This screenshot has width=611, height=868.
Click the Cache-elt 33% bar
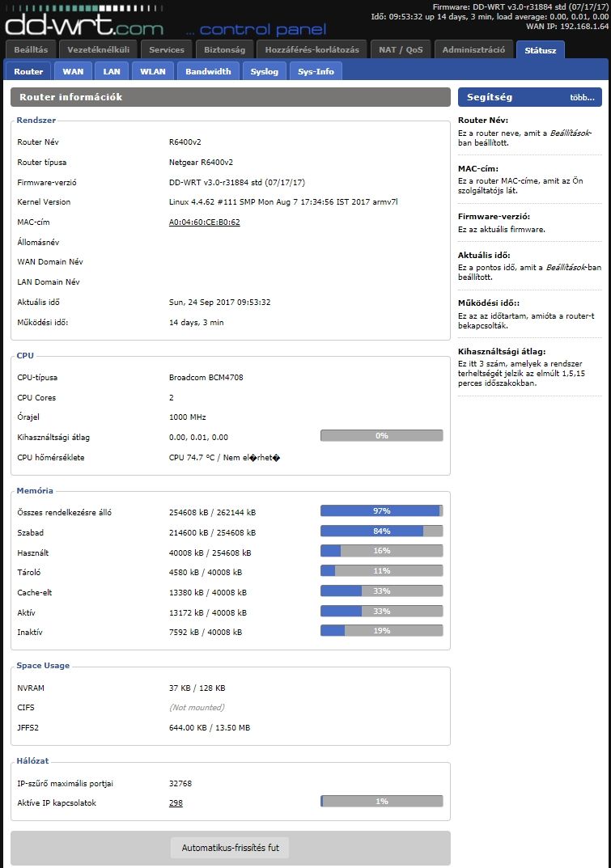382,591
